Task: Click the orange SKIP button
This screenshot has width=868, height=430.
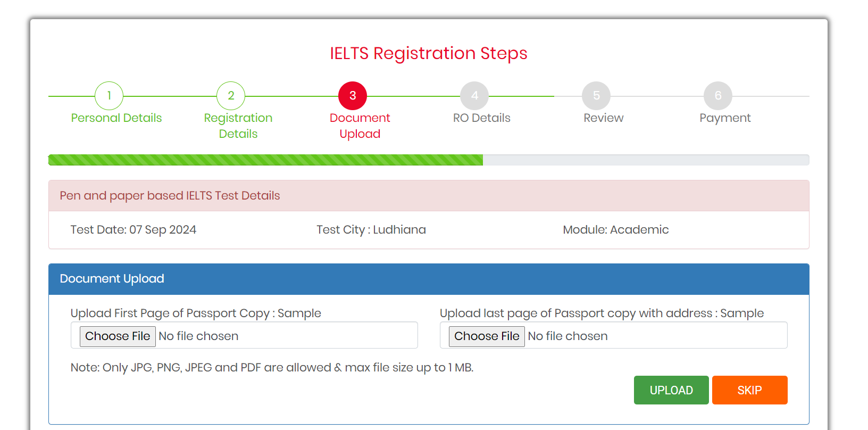Action: tap(750, 390)
